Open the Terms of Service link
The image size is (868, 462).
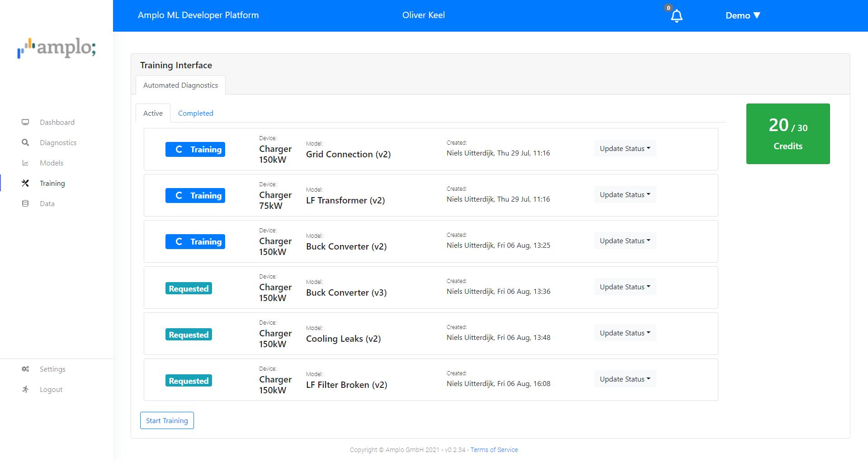(x=494, y=450)
